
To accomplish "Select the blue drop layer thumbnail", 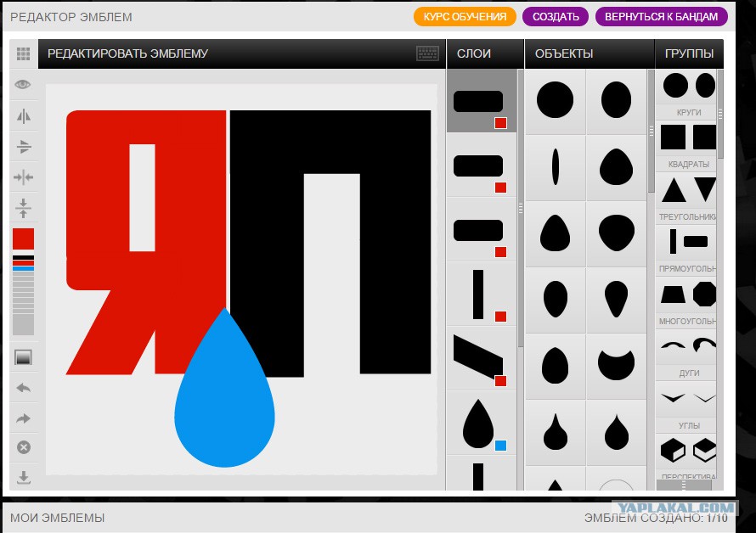I will [481, 423].
